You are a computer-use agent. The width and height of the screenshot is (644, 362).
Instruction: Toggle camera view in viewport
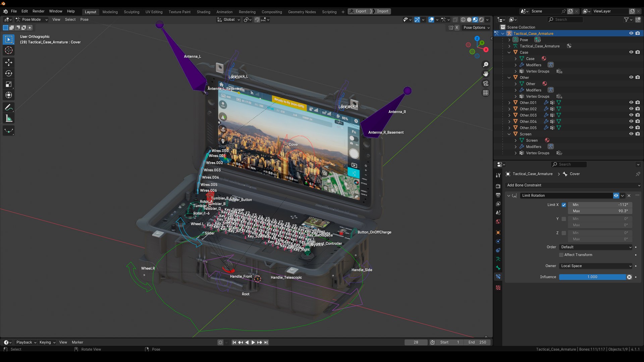485,83
